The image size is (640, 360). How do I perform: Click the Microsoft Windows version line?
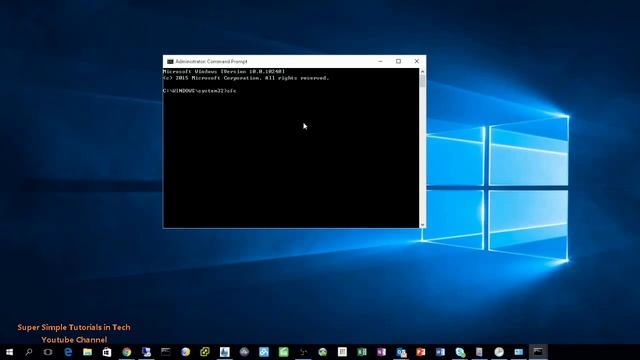coord(224,71)
